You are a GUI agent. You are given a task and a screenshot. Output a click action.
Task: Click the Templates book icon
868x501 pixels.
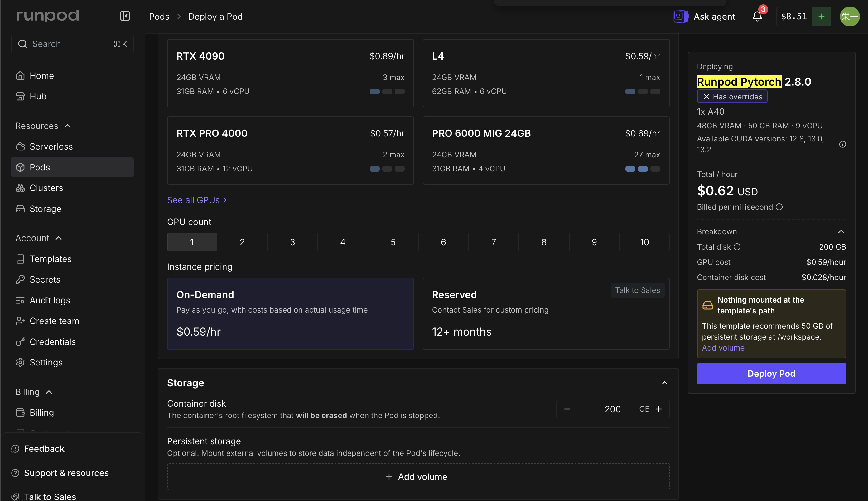click(x=20, y=259)
